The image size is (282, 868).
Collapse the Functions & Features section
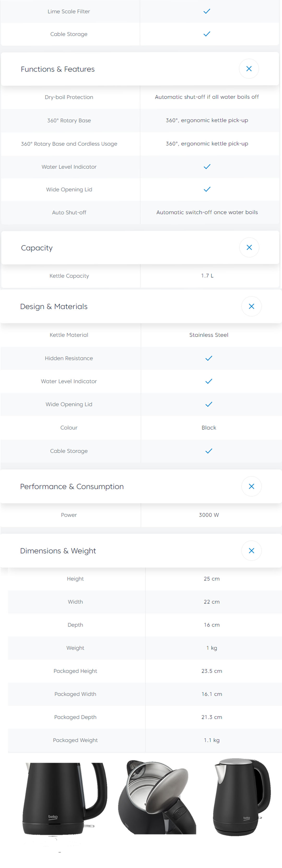click(x=249, y=69)
